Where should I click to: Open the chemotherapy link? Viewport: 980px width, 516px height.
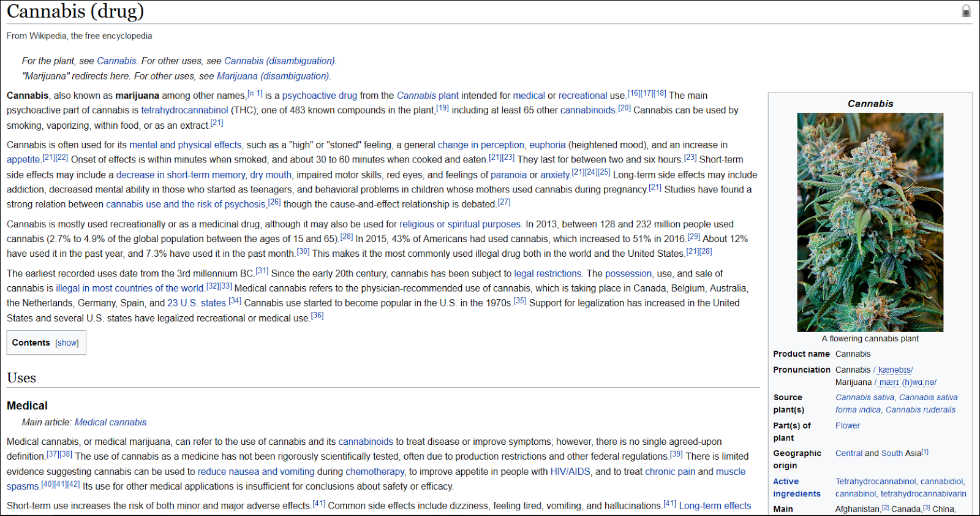(375, 472)
